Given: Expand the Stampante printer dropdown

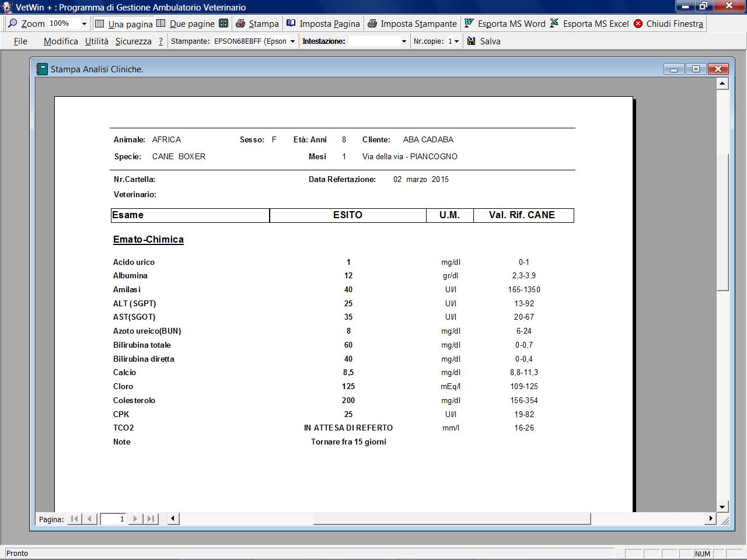Looking at the screenshot, I should (292, 41).
